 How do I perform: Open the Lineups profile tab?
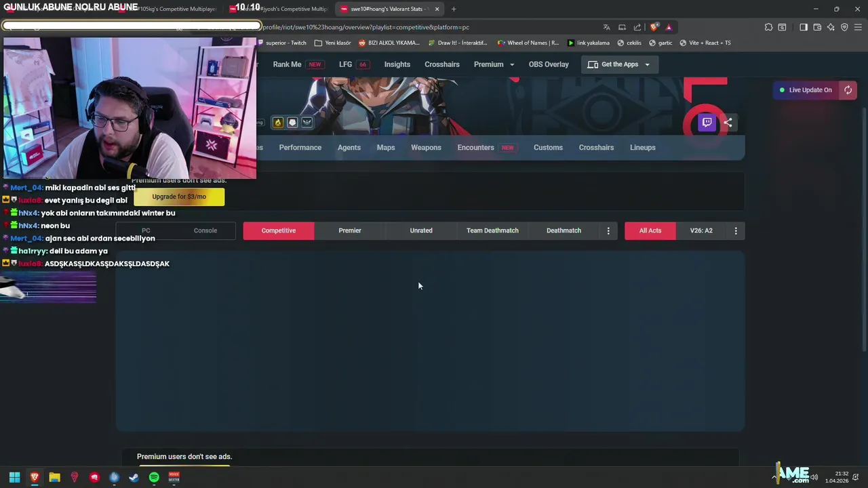tap(642, 148)
